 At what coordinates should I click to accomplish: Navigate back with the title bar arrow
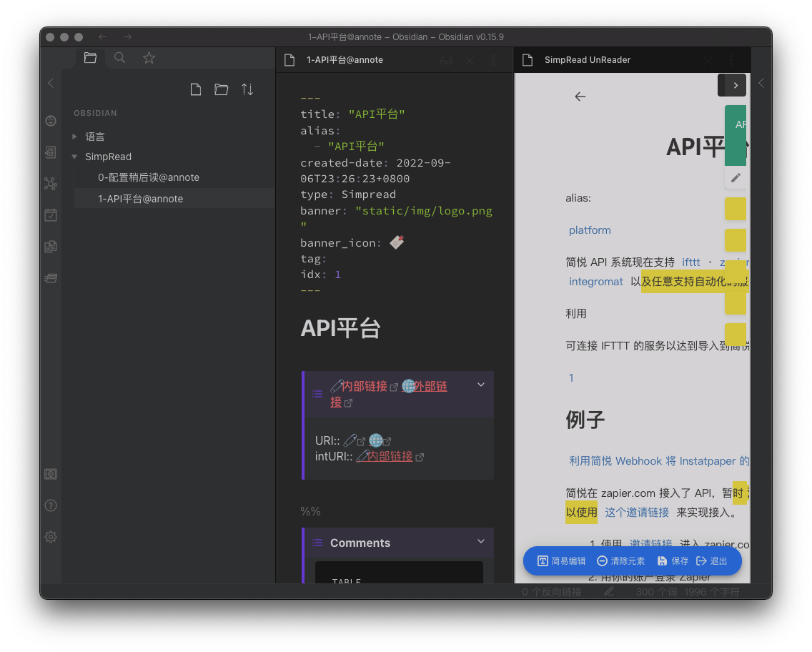pos(102,36)
